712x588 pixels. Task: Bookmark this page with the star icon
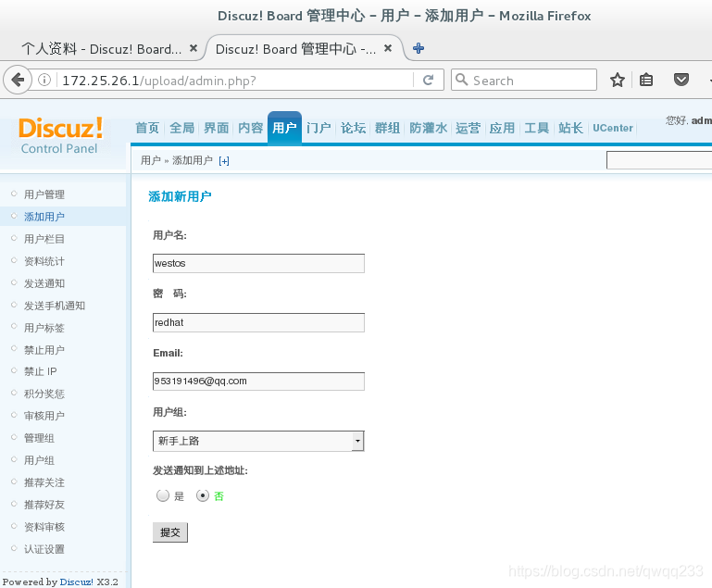click(x=617, y=81)
